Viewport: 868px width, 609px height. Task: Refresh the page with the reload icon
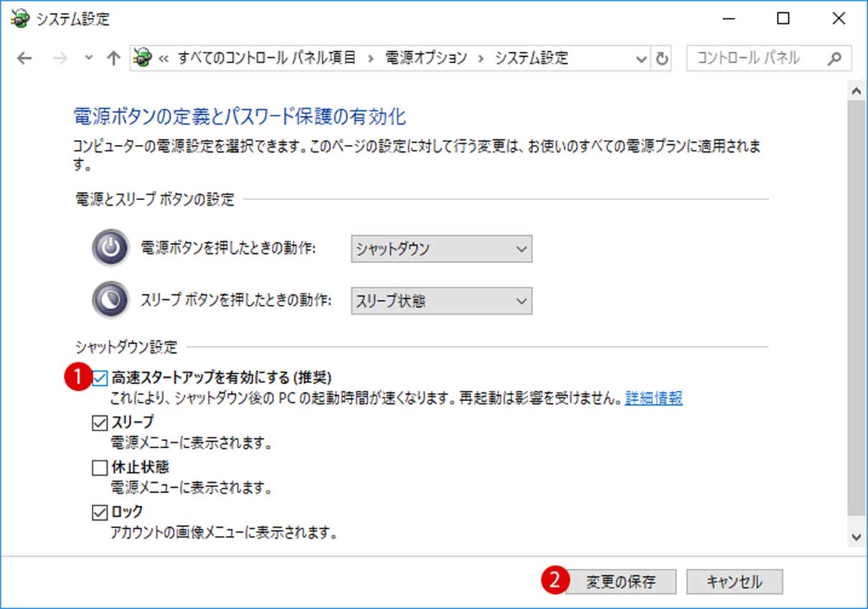663,59
